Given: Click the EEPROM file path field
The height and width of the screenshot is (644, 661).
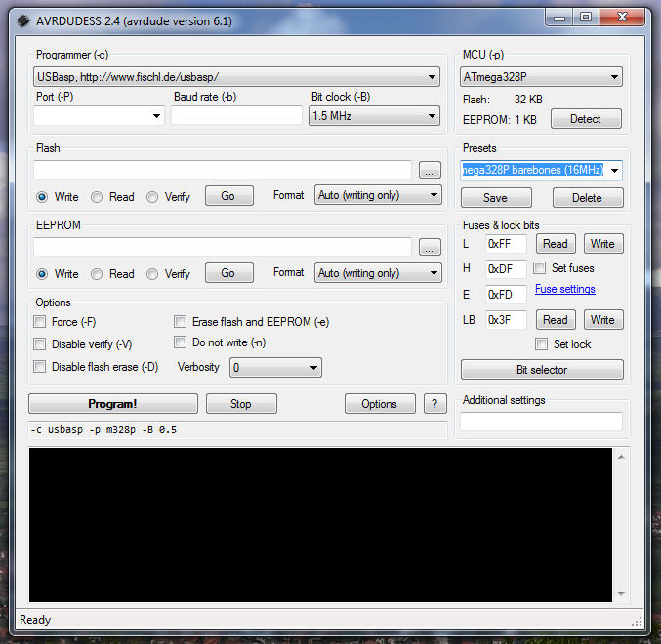Looking at the screenshot, I should (223, 247).
